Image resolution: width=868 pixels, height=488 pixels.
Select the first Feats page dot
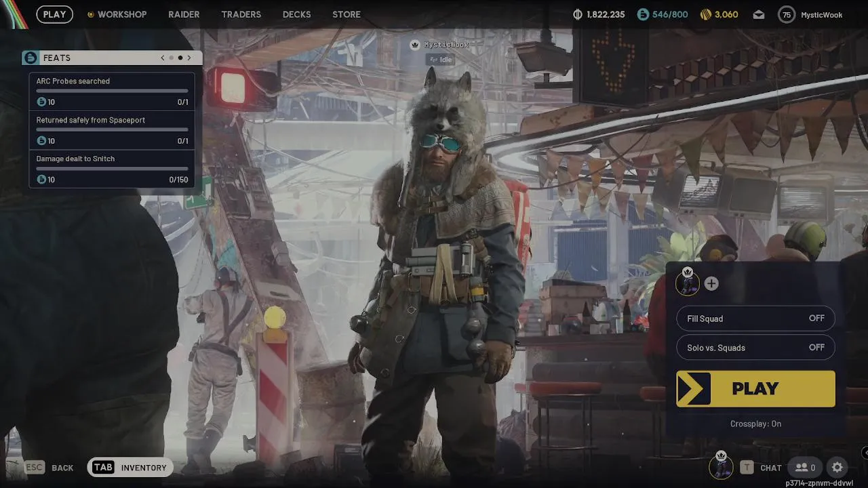(x=172, y=58)
